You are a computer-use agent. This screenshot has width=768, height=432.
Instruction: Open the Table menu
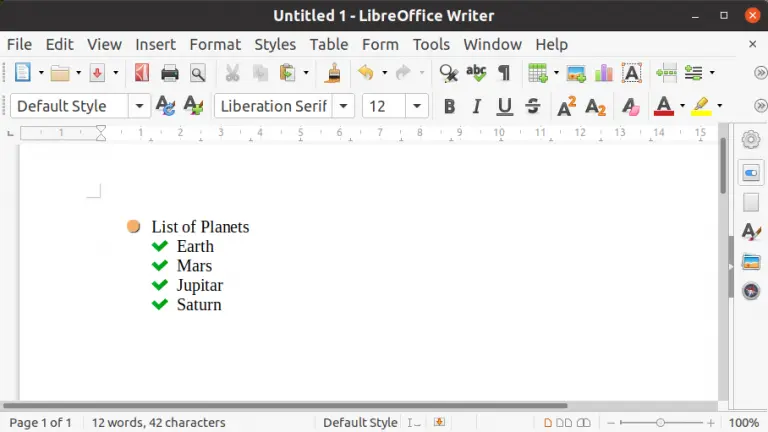[329, 44]
